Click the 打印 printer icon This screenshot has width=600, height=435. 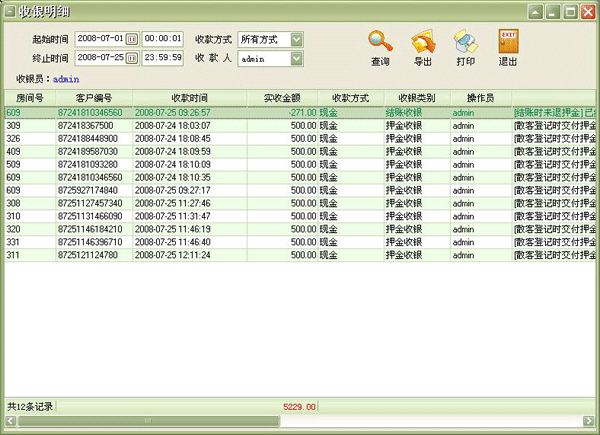[x=466, y=42]
